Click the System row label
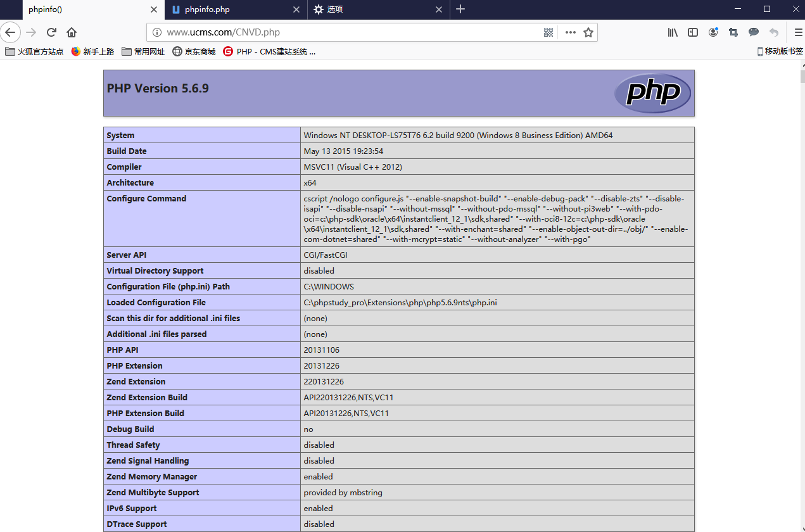805x532 pixels. click(x=120, y=135)
